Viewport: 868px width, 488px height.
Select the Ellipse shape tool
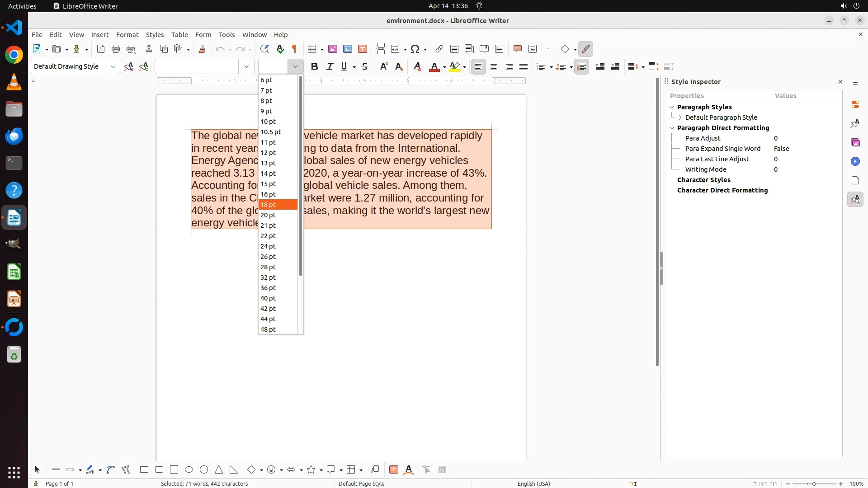[189, 470]
